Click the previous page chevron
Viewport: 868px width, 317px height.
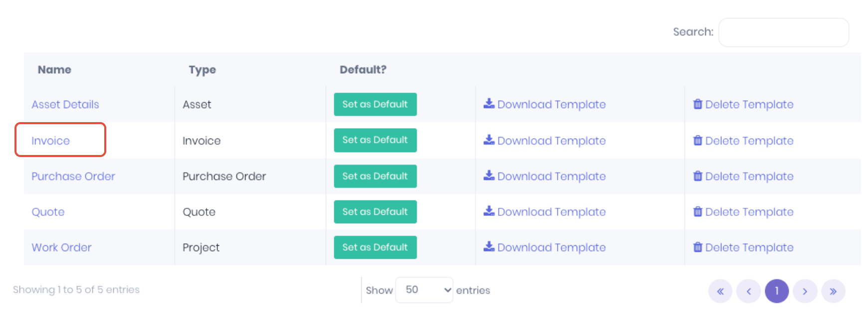pos(749,291)
